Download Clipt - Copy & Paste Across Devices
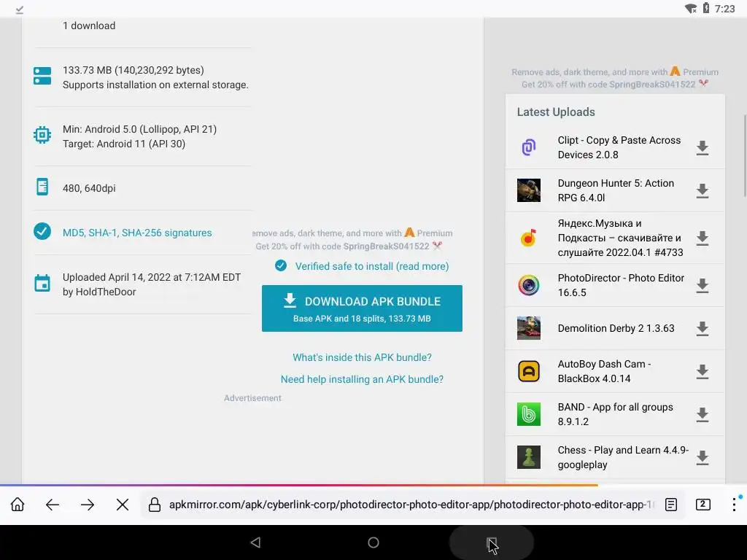 703,148
